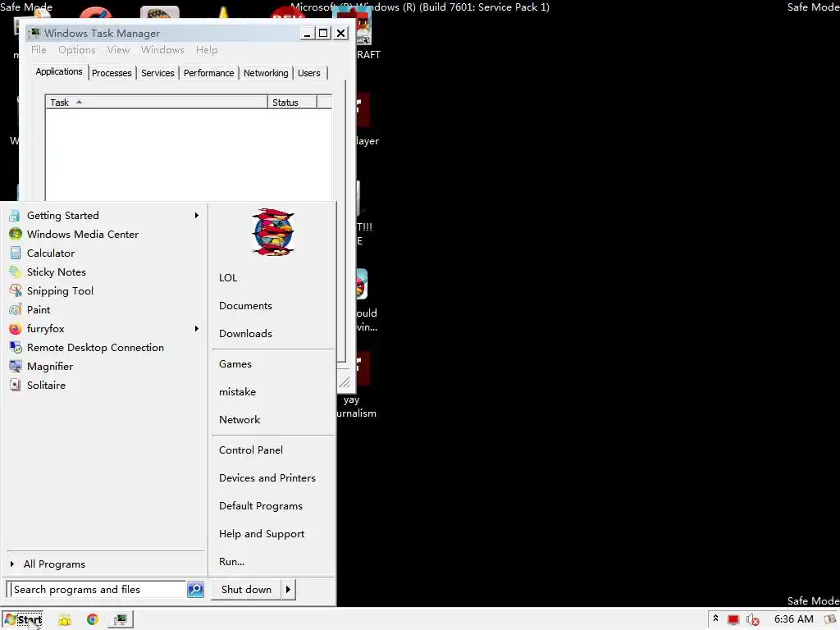Click Show desktop tray icon

(x=831, y=619)
